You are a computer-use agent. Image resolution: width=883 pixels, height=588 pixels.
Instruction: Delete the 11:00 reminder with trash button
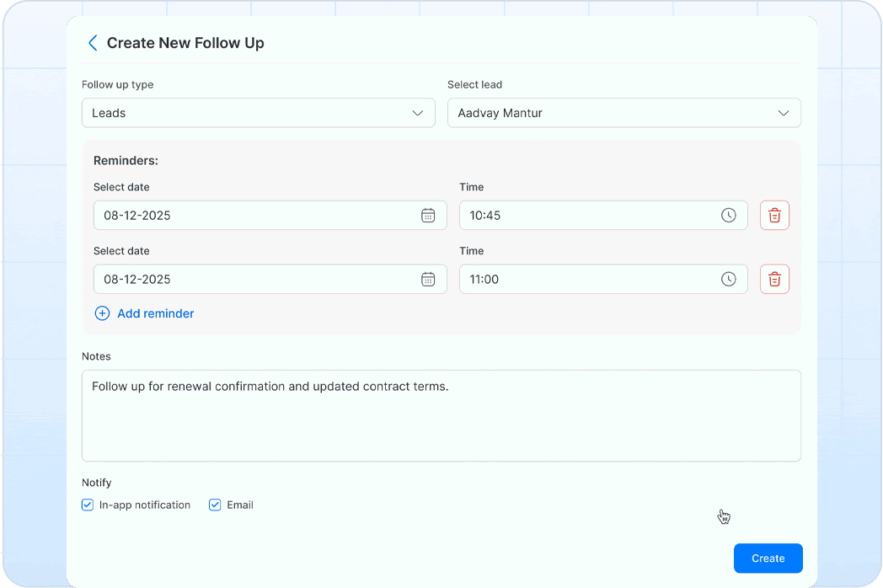click(775, 280)
